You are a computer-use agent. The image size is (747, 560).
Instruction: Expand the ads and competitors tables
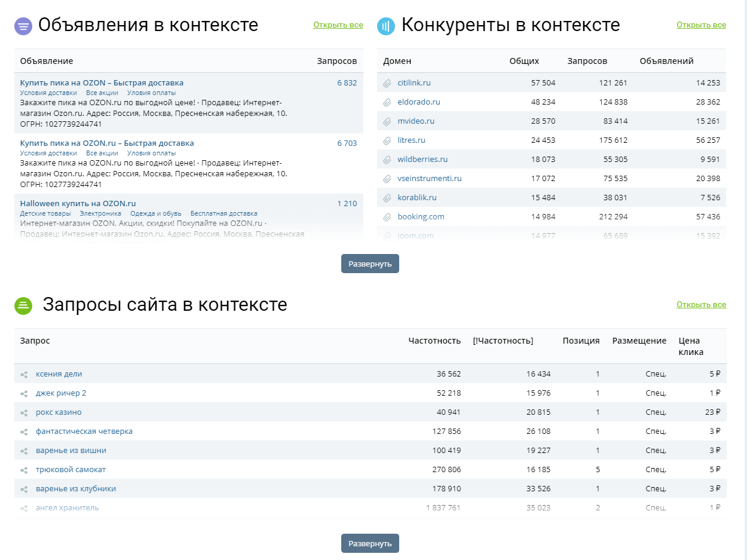click(370, 264)
